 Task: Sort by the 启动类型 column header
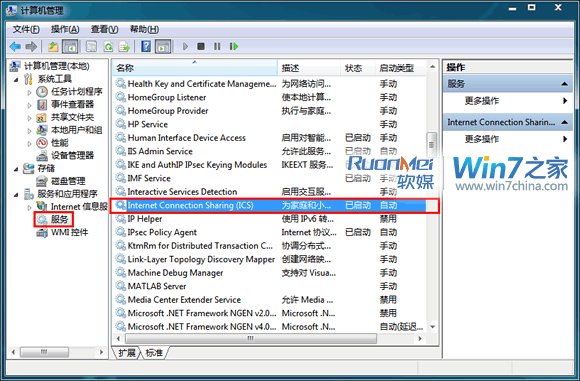pos(401,68)
